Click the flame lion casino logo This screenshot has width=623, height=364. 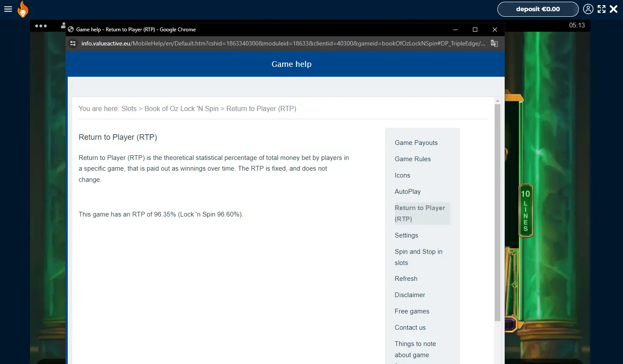(23, 9)
